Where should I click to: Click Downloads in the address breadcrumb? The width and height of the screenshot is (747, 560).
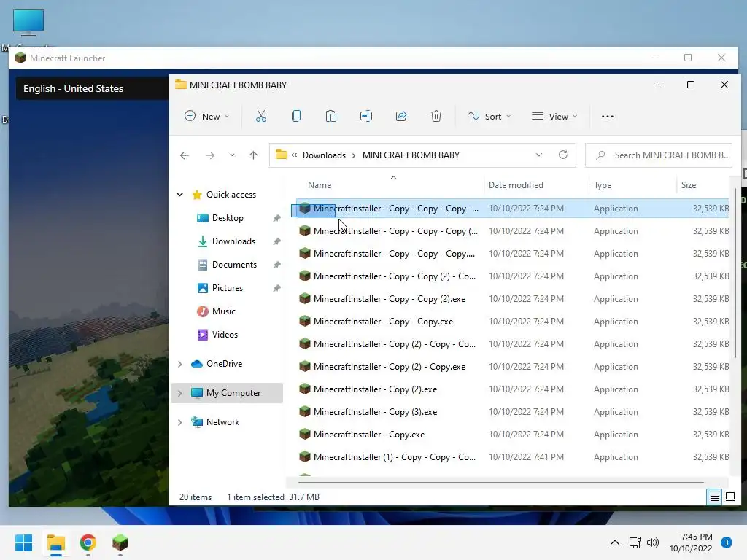click(324, 155)
